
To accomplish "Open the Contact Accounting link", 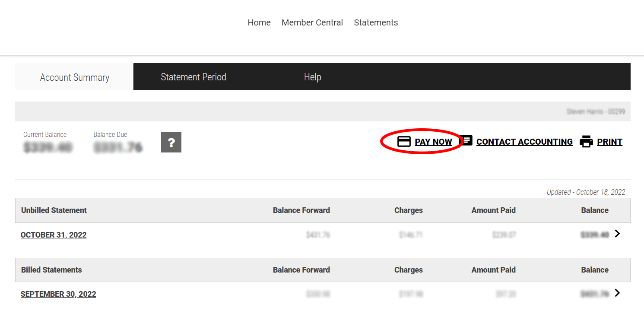I will tap(524, 142).
